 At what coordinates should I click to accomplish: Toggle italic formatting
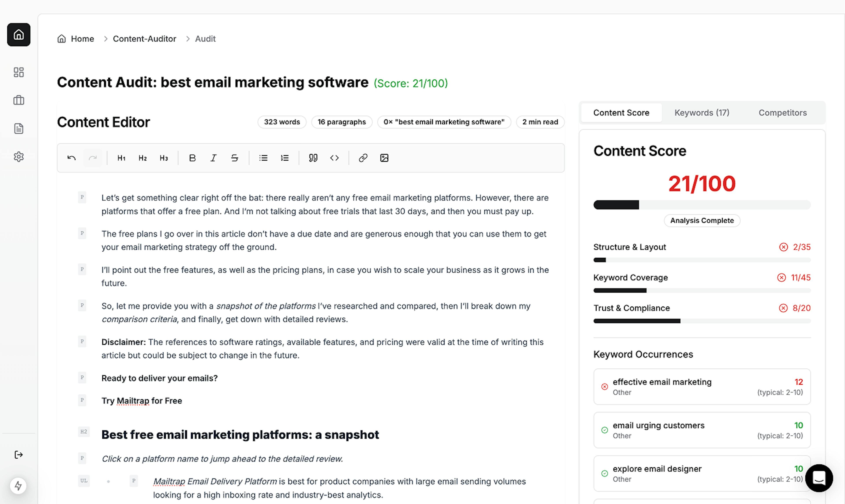pyautogui.click(x=213, y=158)
